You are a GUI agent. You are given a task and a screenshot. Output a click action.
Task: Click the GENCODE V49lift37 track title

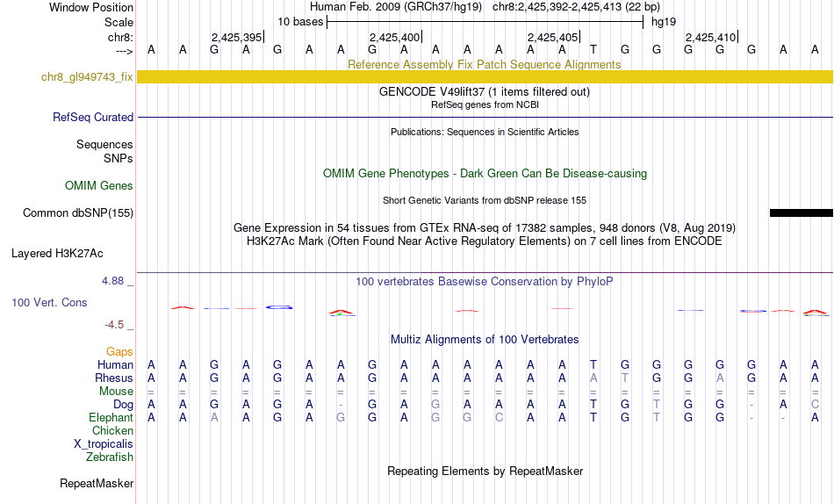coord(484,91)
